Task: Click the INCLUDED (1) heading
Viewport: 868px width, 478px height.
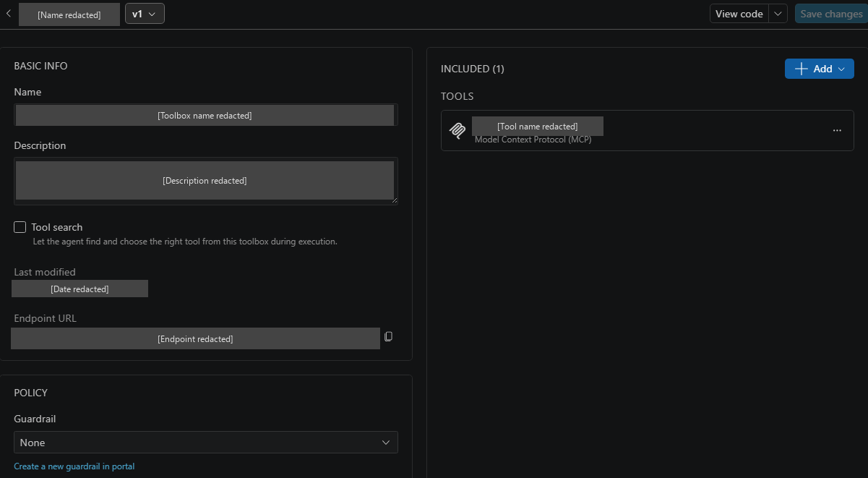Action: [x=473, y=69]
